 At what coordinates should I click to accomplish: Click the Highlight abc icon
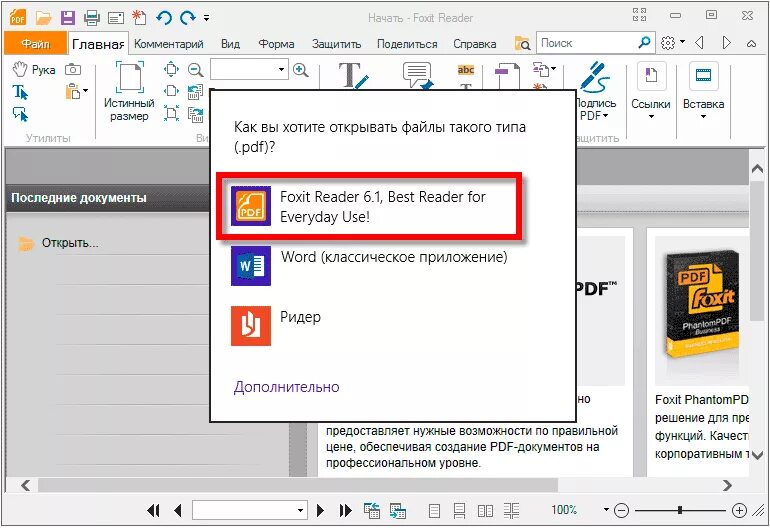[x=466, y=70]
